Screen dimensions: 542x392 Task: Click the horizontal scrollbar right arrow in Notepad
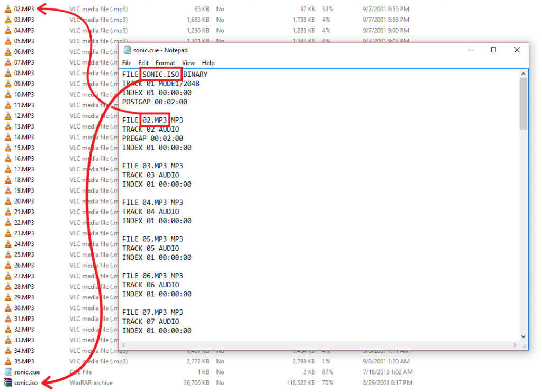(x=515, y=345)
